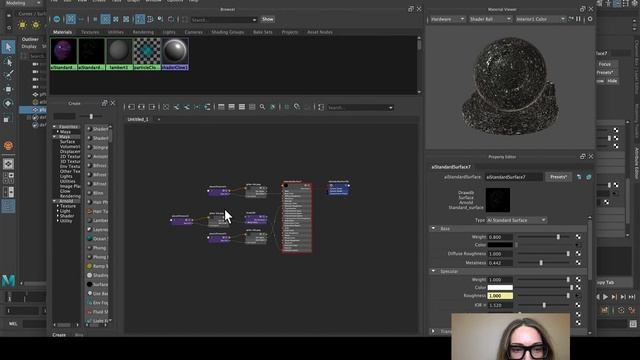Click the swatch view icon in Browser toolbar
The height and width of the screenshot is (360, 640).
pos(71,19)
